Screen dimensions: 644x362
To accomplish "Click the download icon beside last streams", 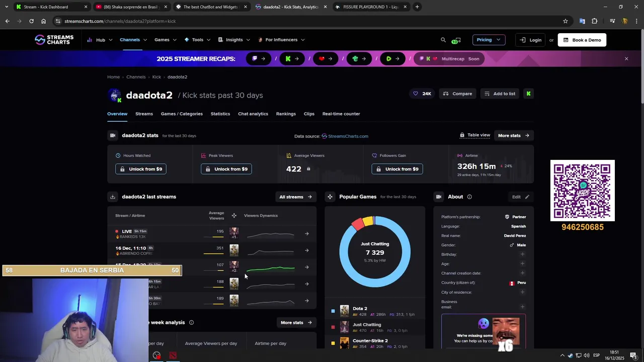I will pos(113,197).
